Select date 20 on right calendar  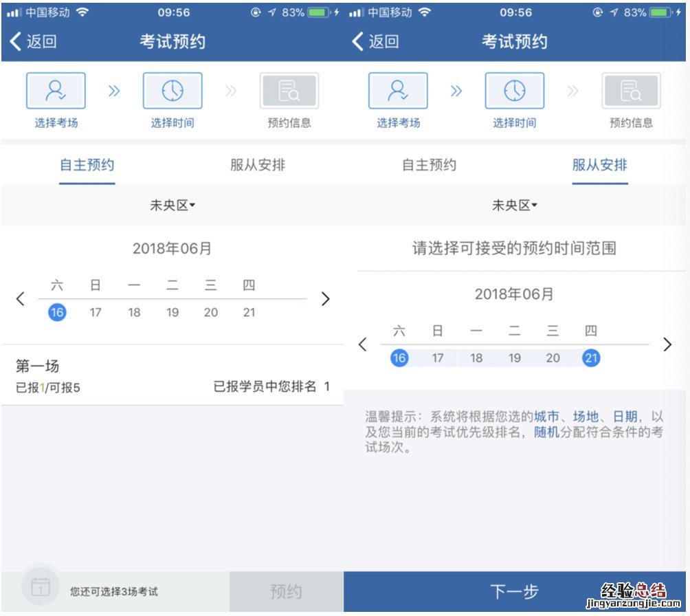[x=553, y=358]
